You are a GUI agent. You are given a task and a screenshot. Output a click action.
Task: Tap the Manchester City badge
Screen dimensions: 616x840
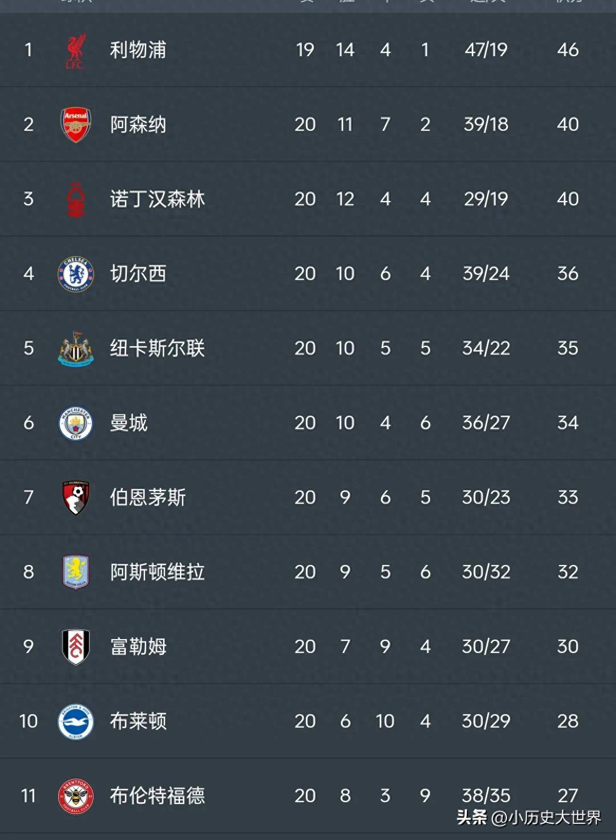pyautogui.click(x=76, y=423)
